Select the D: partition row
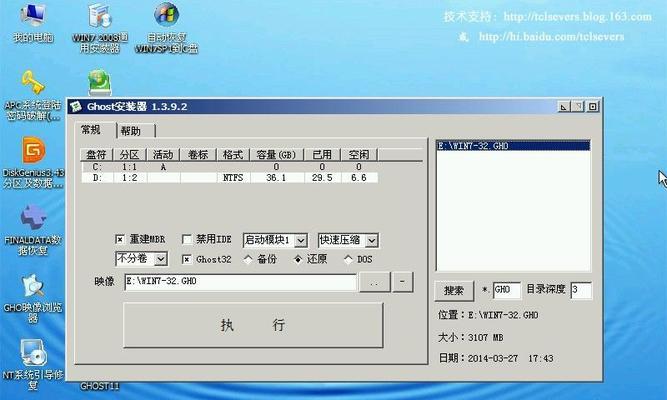 click(x=229, y=177)
